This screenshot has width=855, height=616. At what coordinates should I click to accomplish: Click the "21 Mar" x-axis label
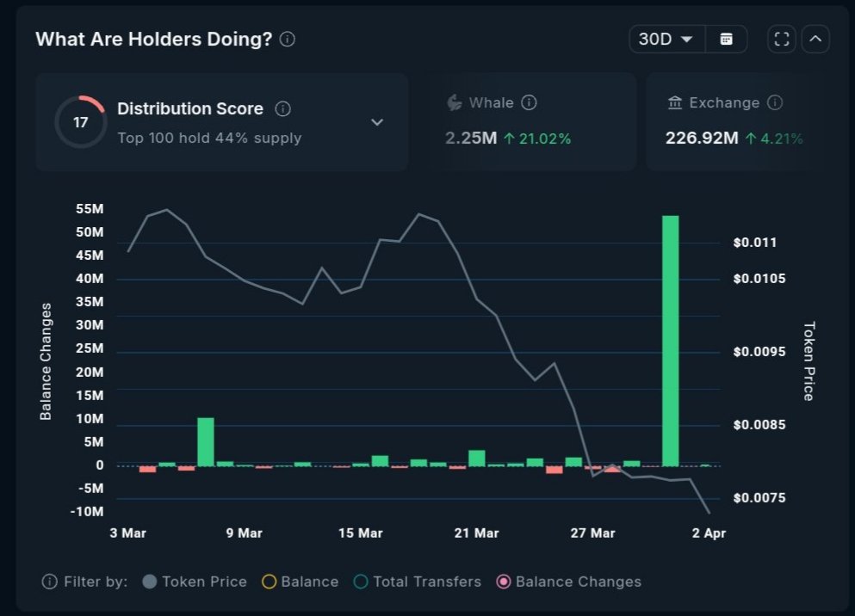(476, 533)
